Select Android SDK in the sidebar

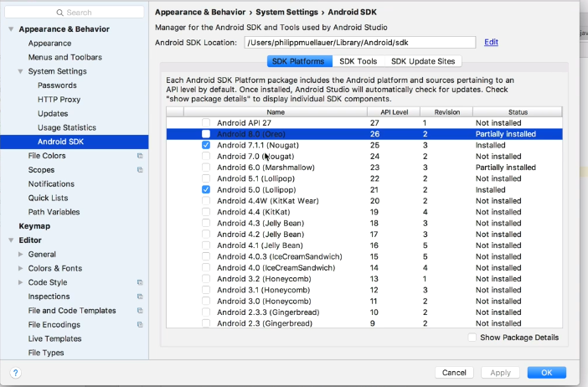click(75, 142)
